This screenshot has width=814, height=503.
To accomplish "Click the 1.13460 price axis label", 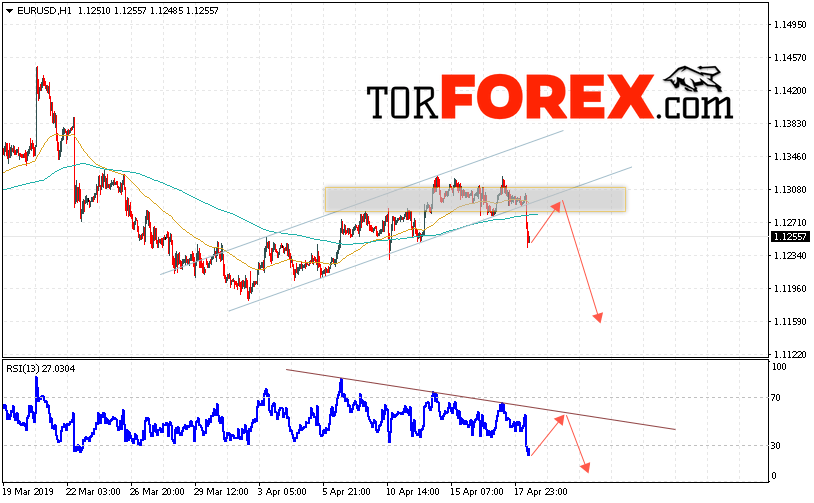I will (790, 157).
